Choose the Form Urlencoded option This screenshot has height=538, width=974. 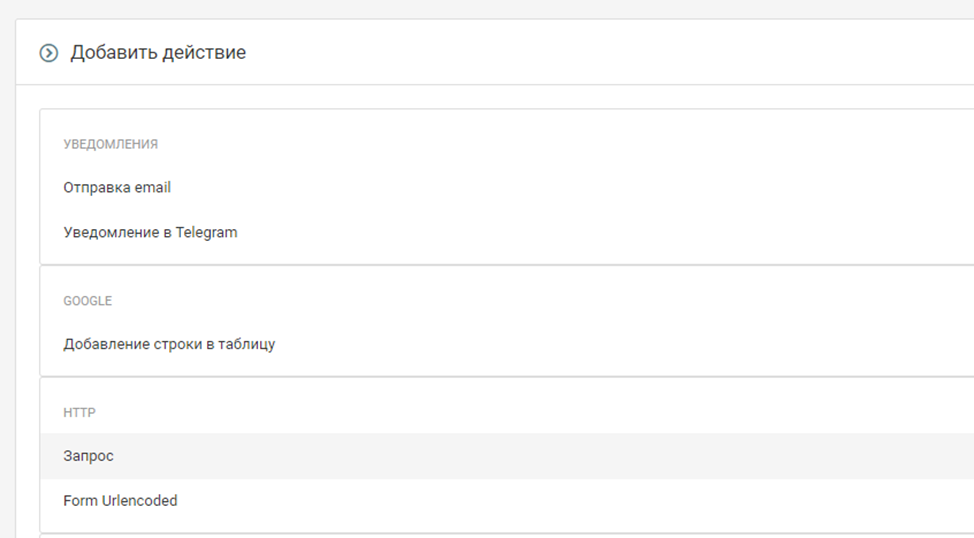120,500
